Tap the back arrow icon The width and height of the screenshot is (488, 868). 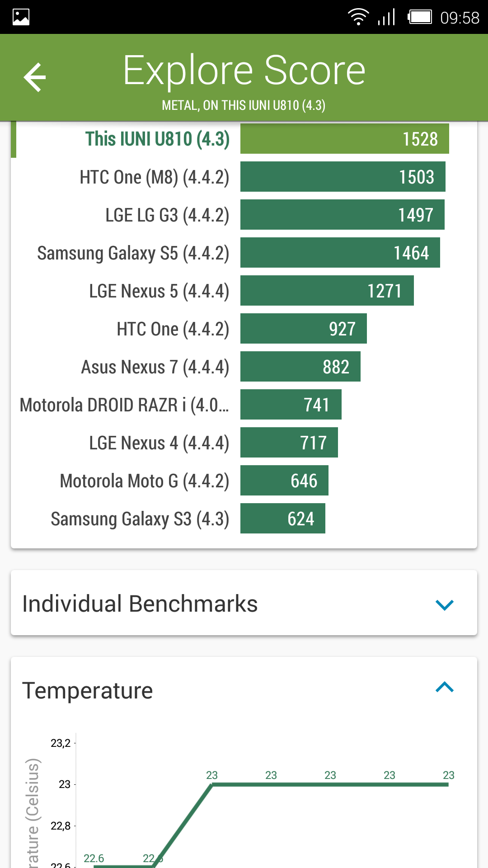35,77
